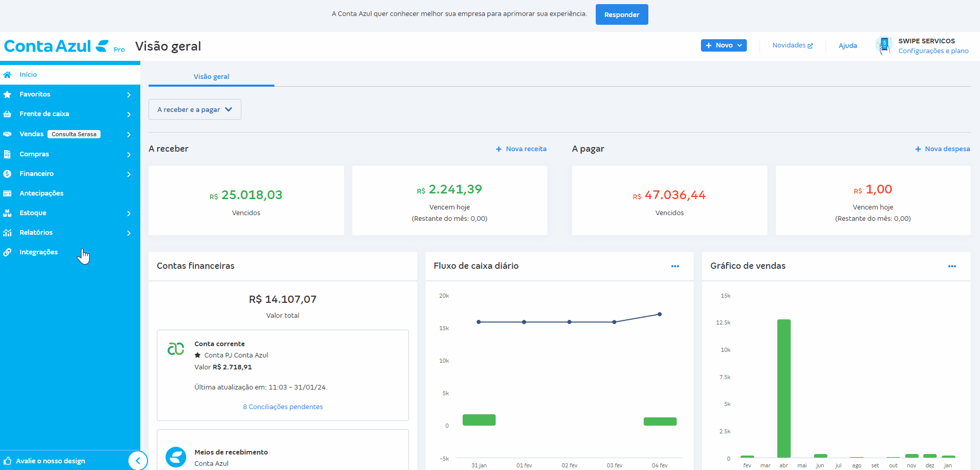This screenshot has width=980, height=470.
Task: Open the Ajuda menu
Action: 847,45
